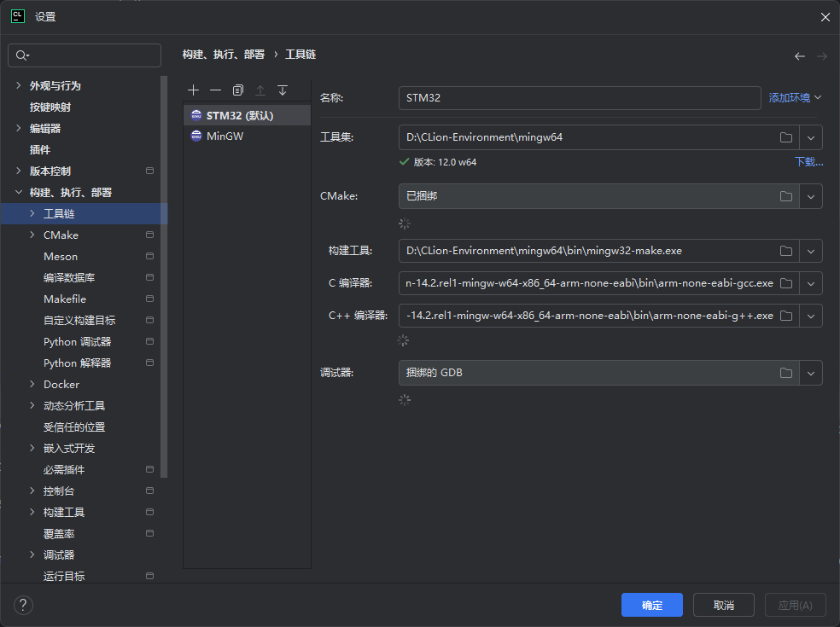
Task: Click the 下载... link
Action: pyautogui.click(x=809, y=162)
